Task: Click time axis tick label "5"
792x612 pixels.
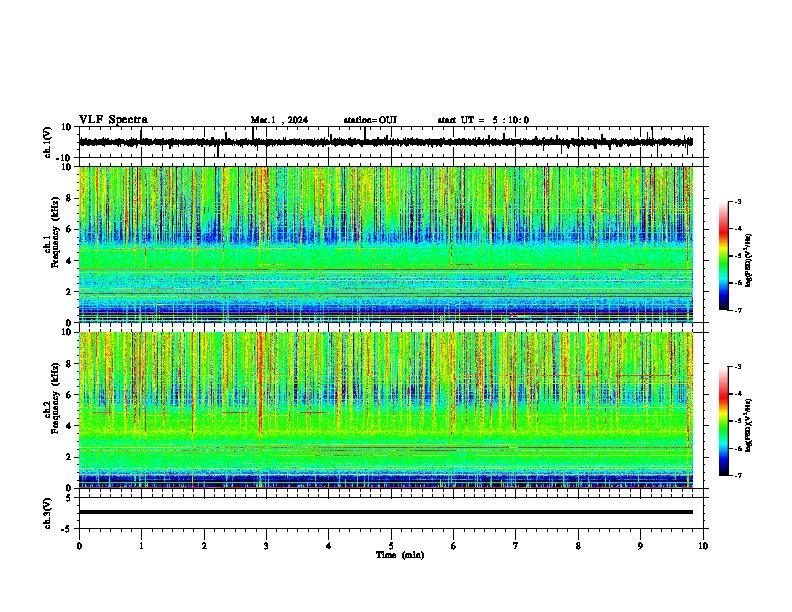Action: point(391,546)
